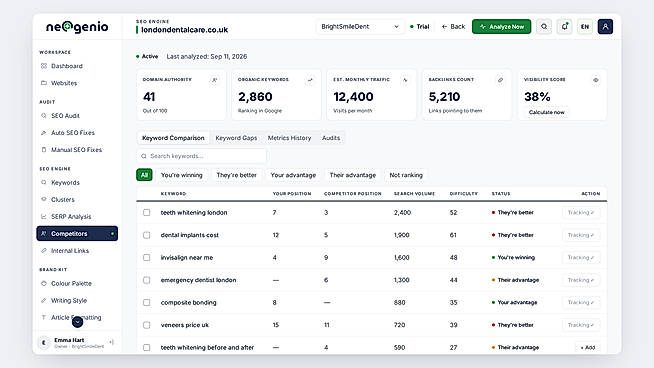The width and height of the screenshot is (654, 368).
Task: Click the Est. Monthly Traffic activity icon
Action: (405, 80)
